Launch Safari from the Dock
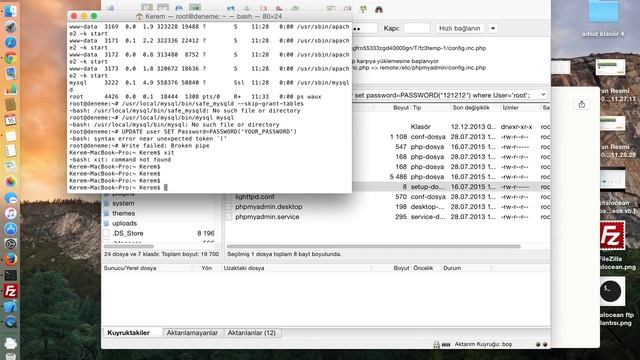Image resolution: width=640 pixels, height=360 pixels. pyautogui.click(x=10, y=42)
